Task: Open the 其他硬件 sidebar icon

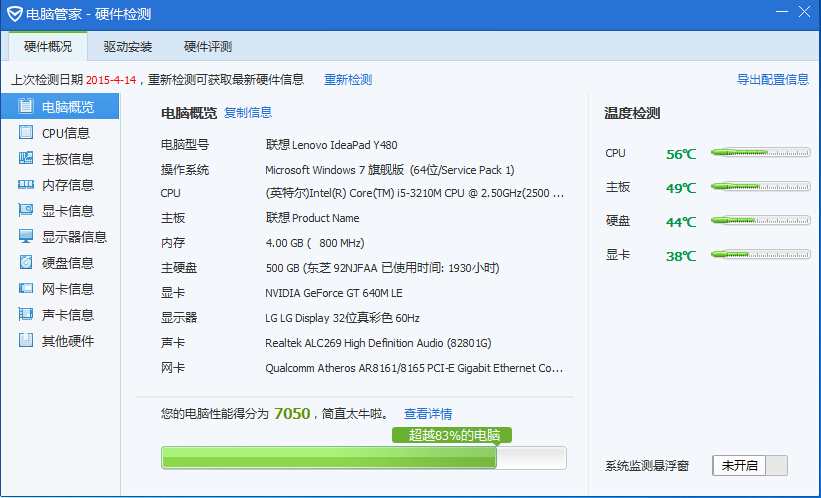Action: point(26,340)
